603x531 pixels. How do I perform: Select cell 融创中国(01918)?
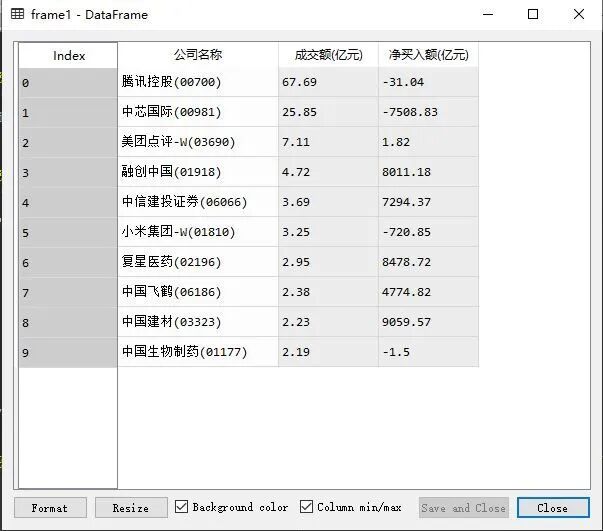coord(198,172)
